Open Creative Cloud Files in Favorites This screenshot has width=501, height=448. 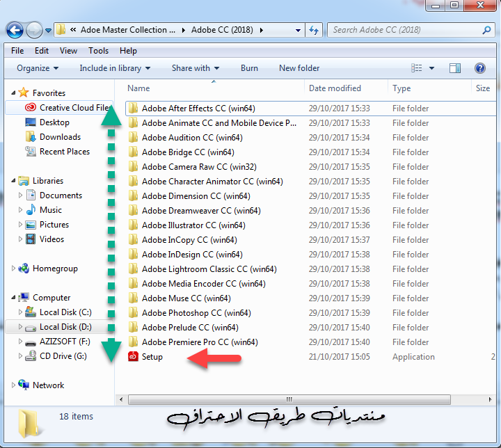pos(74,108)
